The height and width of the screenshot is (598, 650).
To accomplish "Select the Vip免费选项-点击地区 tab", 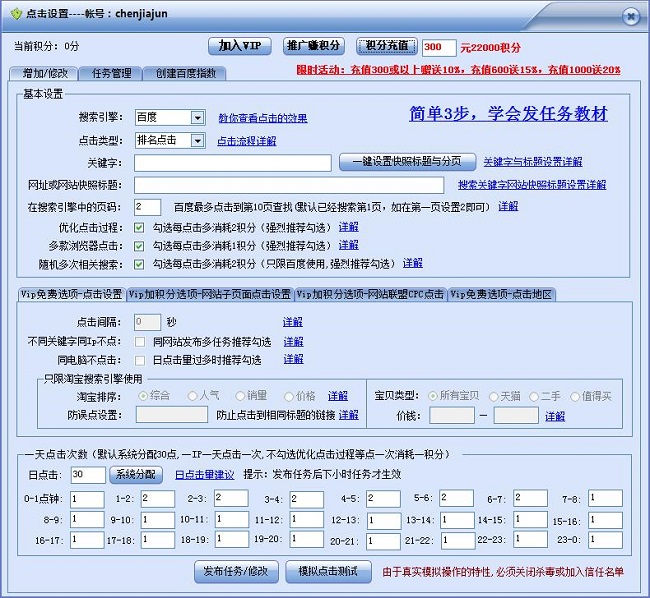I will tap(502, 294).
